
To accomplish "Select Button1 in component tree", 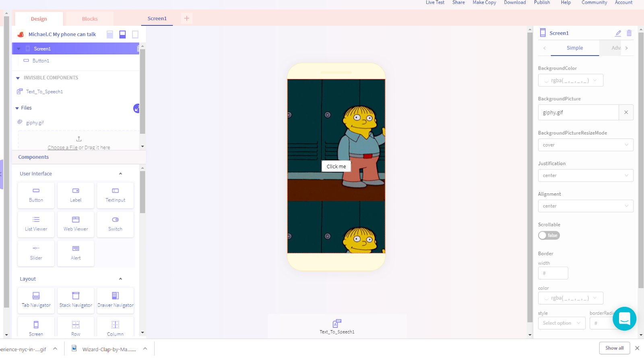I will click(x=41, y=61).
